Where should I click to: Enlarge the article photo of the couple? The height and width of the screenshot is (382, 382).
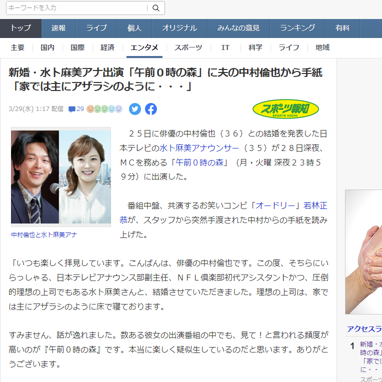point(61,177)
